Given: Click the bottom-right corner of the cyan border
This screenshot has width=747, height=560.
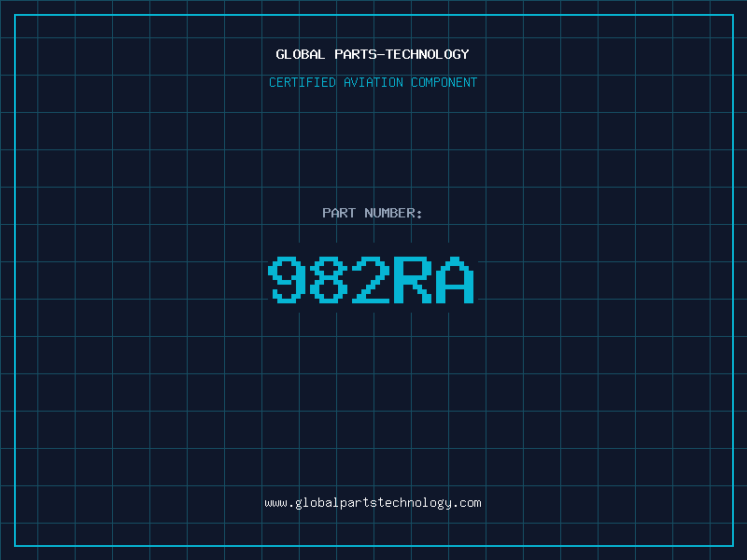Looking at the screenshot, I should [732, 545].
